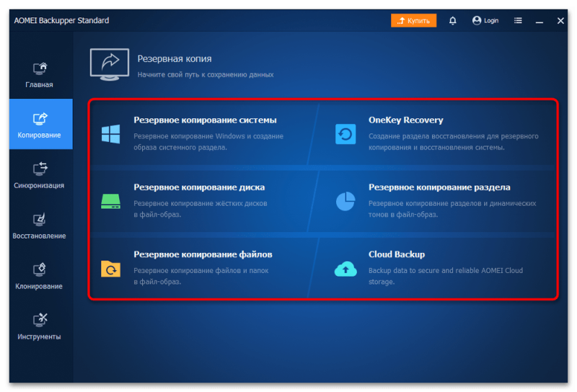Viewport: 577px width, 392px height.
Task: Close the AOMEI Backupper window
Action: (560, 21)
